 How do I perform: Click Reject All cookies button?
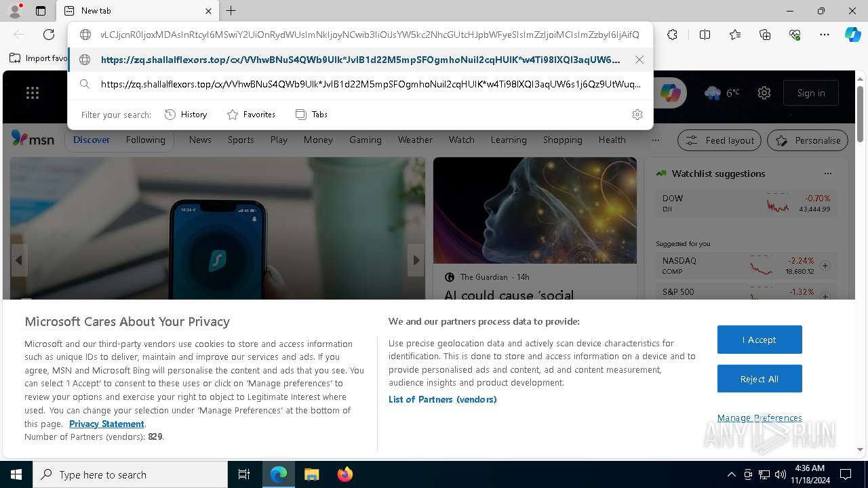click(759, 379)
